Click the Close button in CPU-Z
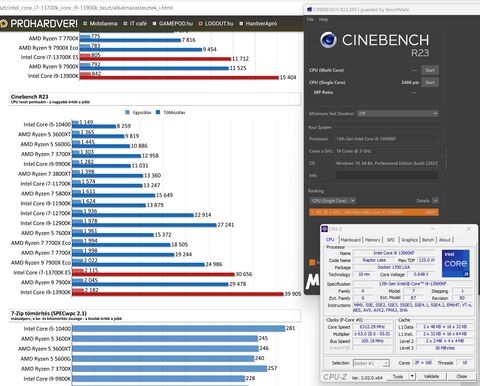480x386 pixels. pos(462,376)
